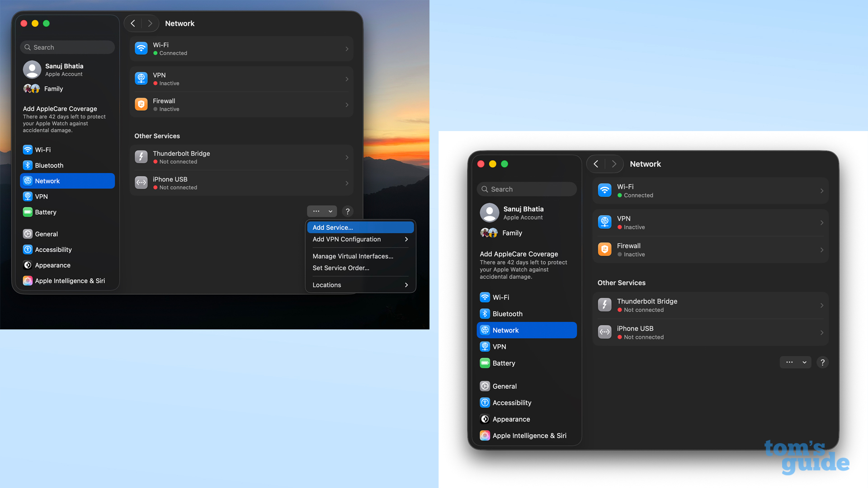
Task: Open Accessibility settings via its sidebar icon
Action: [28, 249]
